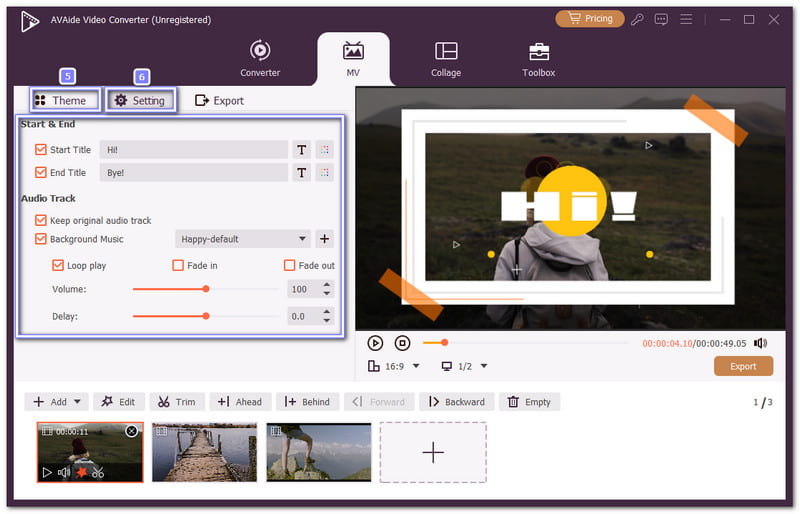Mute the preview with the speaker icon

coord(760,343)
